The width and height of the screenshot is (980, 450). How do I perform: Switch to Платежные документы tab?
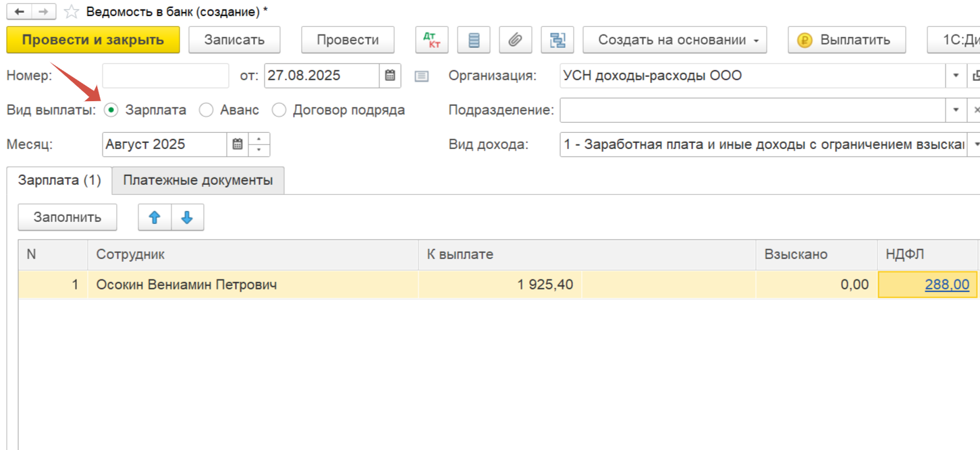198,180
